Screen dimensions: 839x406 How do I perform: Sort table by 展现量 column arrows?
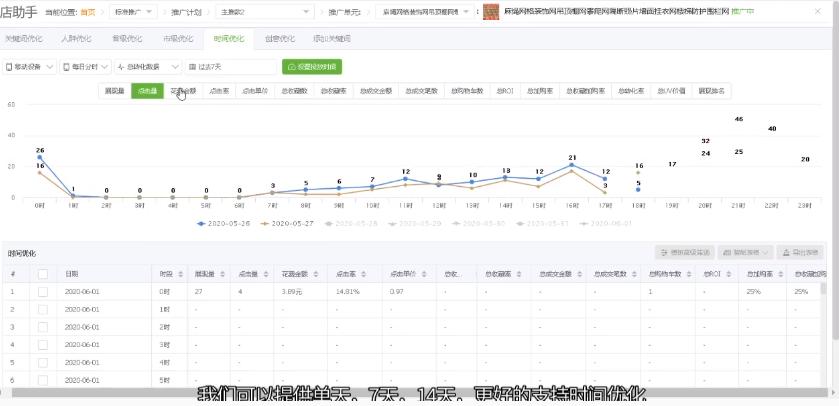click(x=223, y=274)
